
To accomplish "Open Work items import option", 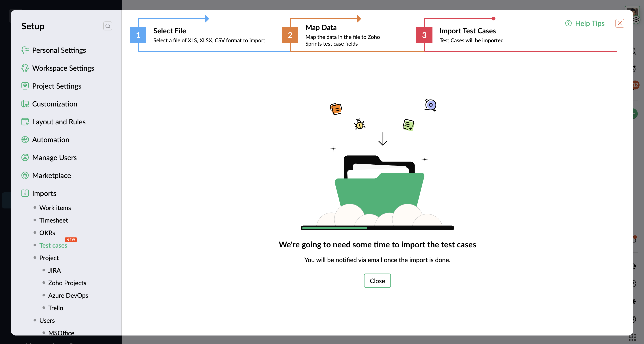I will pyautogui.click(x=55, y=208).
